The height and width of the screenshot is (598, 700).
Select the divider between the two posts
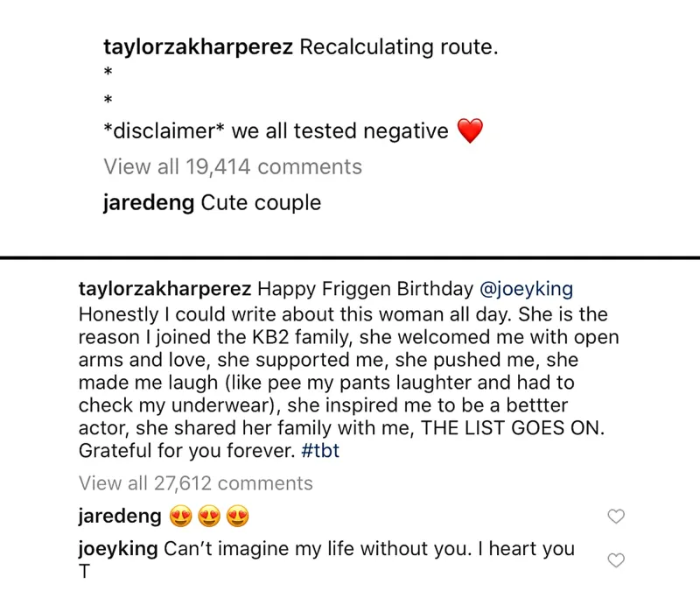tap(350, 255)
